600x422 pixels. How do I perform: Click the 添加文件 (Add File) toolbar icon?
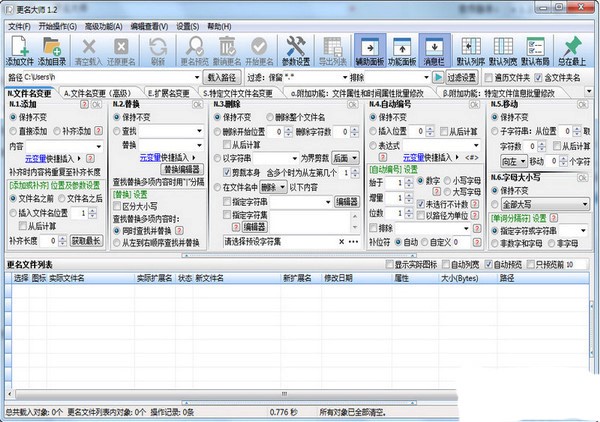[x=20, y=45]
